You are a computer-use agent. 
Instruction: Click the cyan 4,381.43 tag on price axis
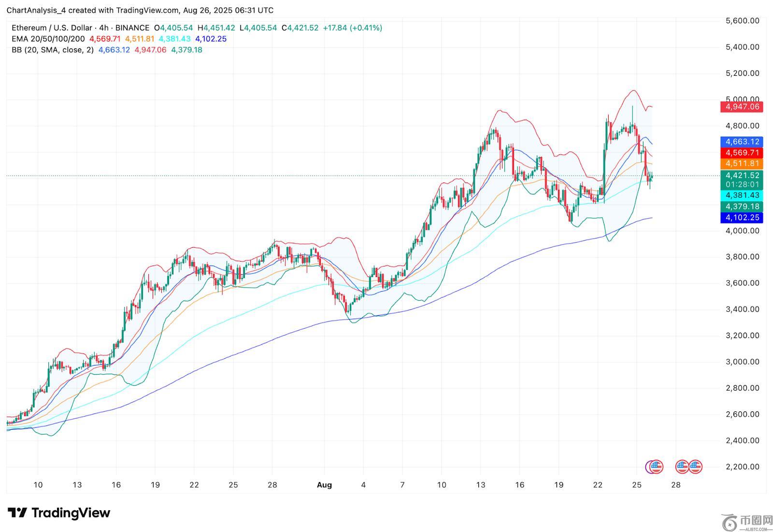pyautogui.click(x=742, y=196)
